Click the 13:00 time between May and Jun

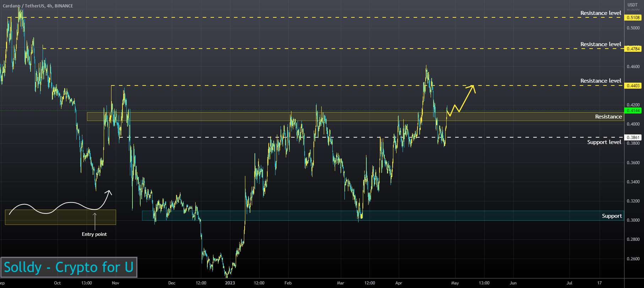[x=484, y=283]
